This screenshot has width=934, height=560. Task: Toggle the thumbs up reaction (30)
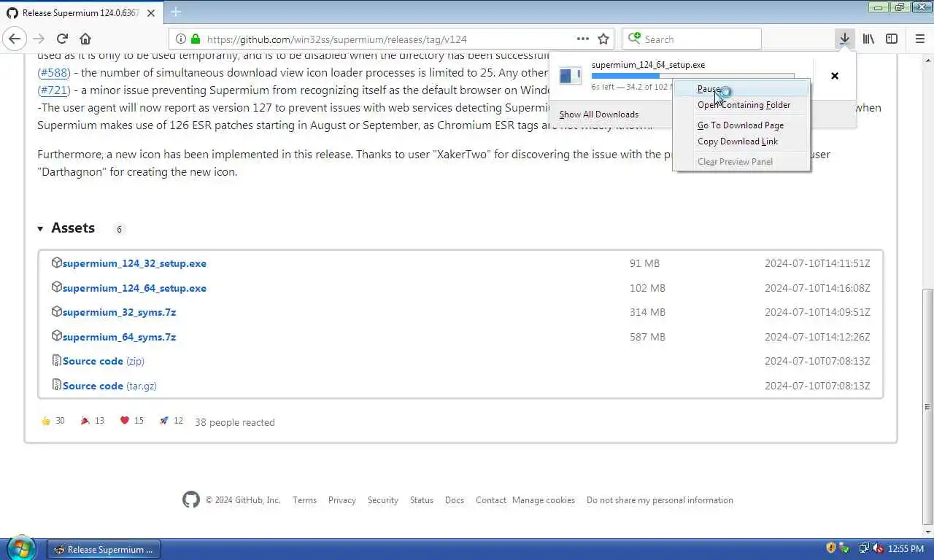(53, 421)
